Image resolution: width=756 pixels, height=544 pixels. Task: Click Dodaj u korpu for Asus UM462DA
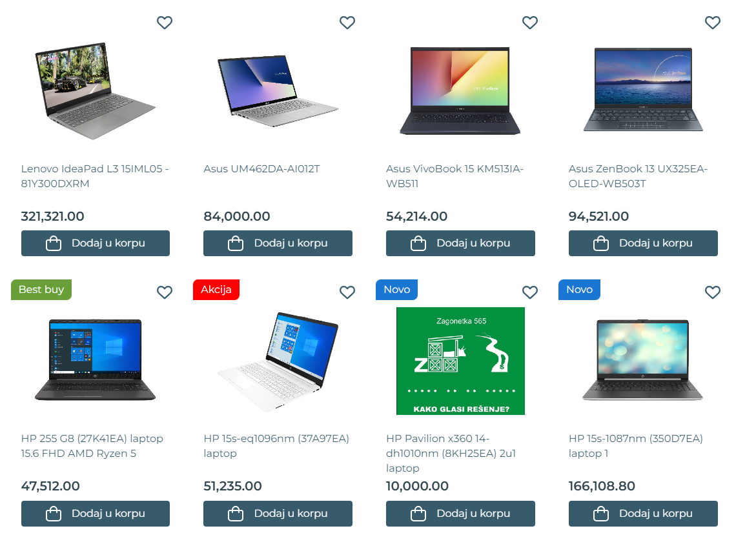[278, 243]
